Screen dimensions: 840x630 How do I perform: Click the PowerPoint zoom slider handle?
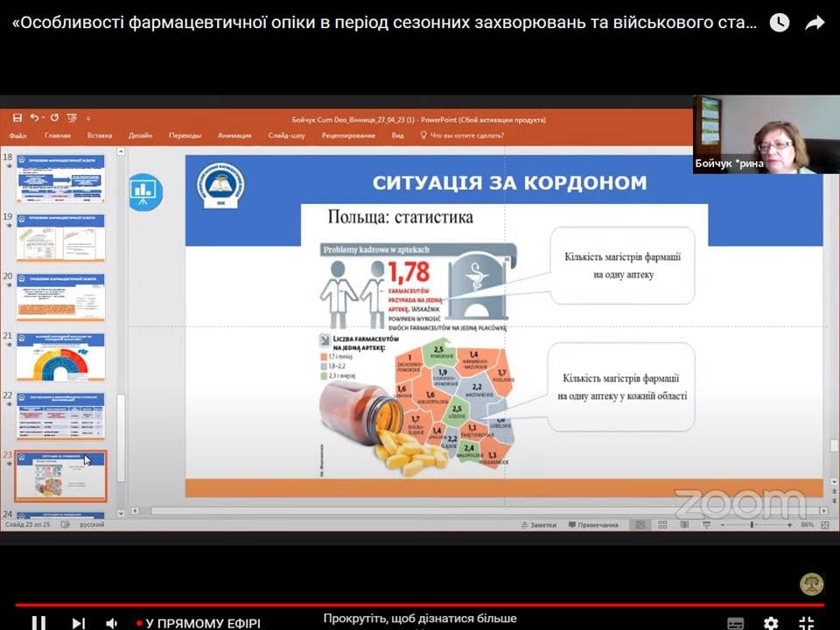[752, 526]
